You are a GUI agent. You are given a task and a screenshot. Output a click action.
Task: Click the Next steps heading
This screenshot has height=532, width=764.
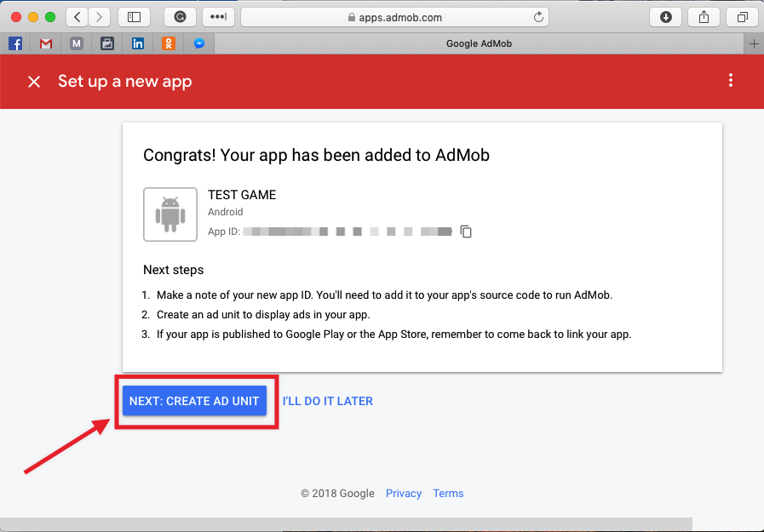click(174, 270)
